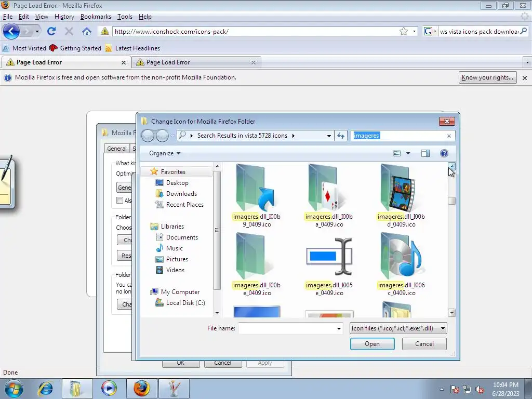Open the History menu
Image resolution: width=532 pixels, height=399 pixels.
[x=64, y=17]
